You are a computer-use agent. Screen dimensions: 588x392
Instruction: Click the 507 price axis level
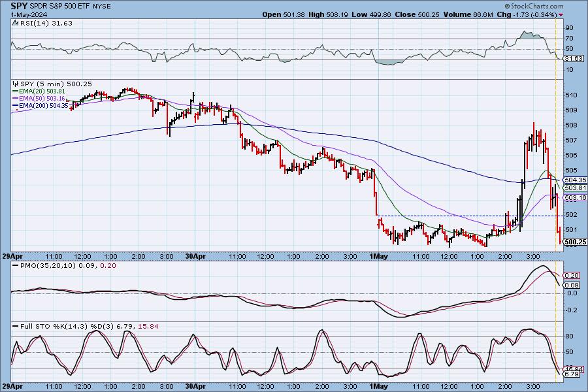coord(571,140)
